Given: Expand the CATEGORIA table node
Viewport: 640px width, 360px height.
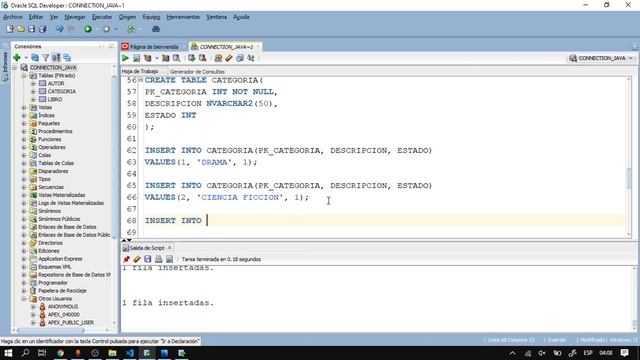Looking at the screenshot, I should coord(33,91).
